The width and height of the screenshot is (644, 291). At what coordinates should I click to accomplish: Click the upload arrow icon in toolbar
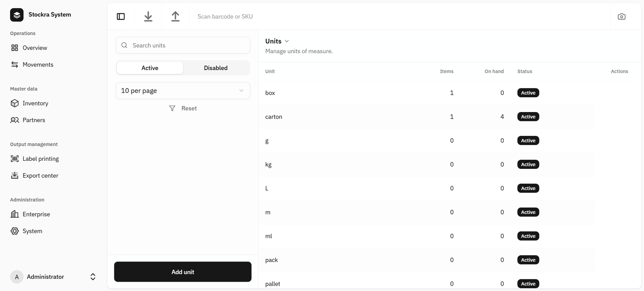click(175, 17)
